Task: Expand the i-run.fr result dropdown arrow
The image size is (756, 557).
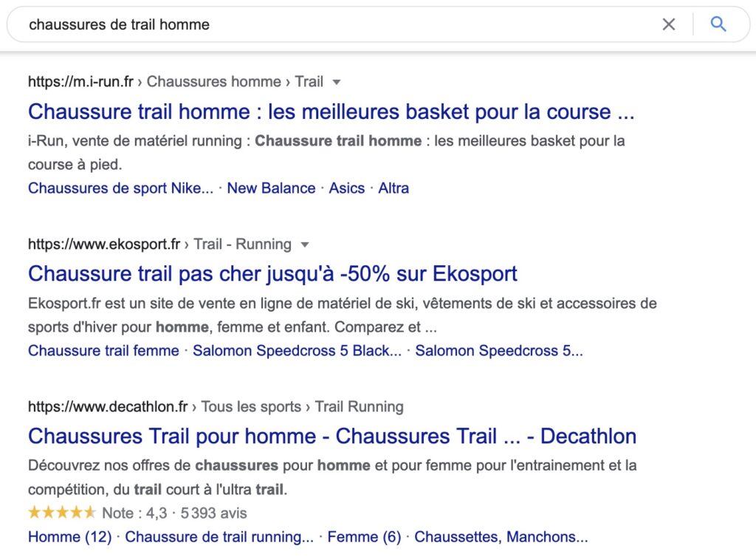Action: pos(337,82)
